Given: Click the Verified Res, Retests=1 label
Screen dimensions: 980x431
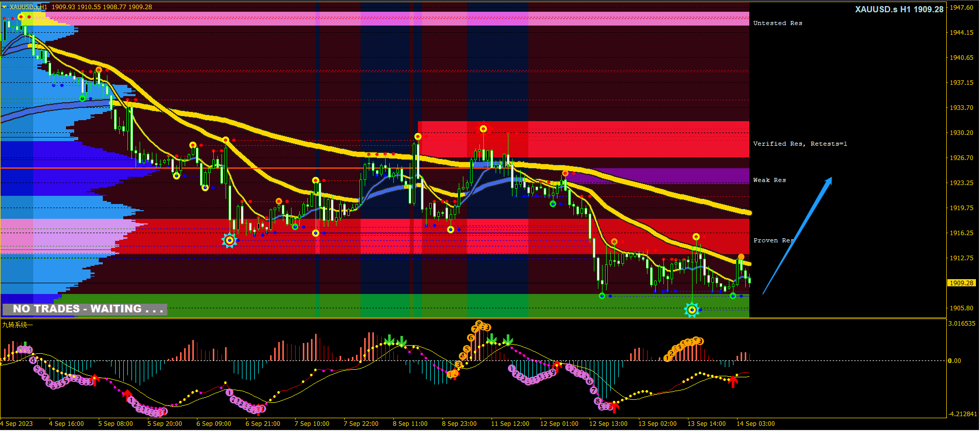Looking at the screenshot, I should (800, 144).
